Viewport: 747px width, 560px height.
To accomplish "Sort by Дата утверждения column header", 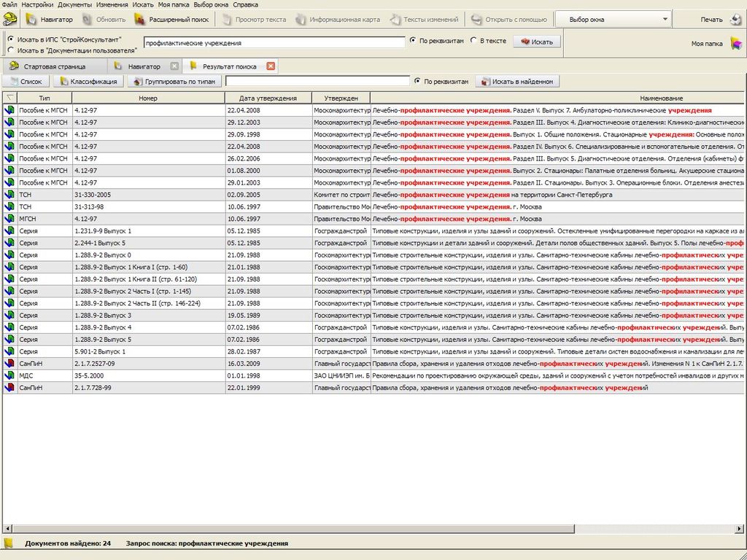I will coord(268,98).
